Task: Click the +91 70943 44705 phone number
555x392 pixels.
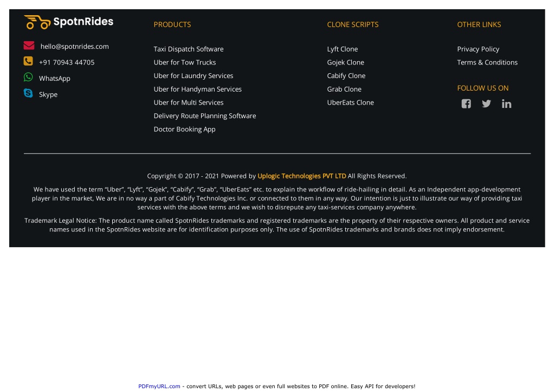Action: click(67, 62)
